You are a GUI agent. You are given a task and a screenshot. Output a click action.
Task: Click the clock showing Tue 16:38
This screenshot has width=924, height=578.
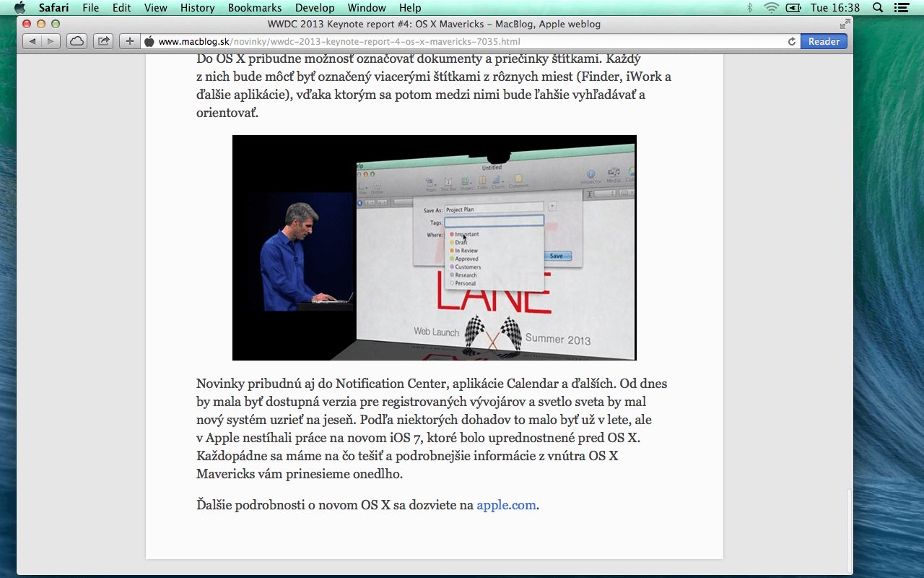click(834, 8)
